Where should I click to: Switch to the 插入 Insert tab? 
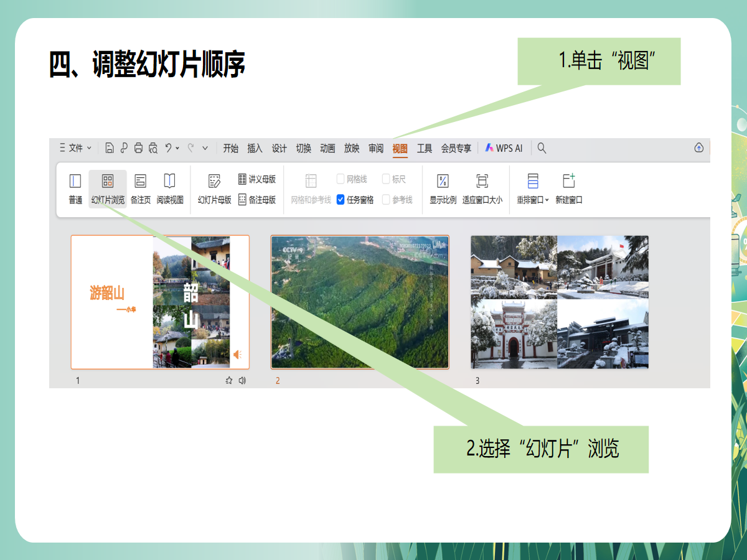255,148
